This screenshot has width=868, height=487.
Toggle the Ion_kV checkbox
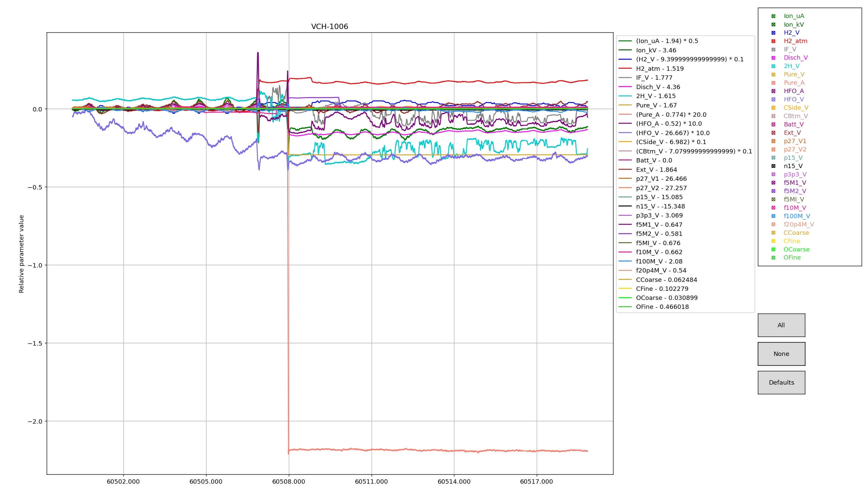pos(773,25)
